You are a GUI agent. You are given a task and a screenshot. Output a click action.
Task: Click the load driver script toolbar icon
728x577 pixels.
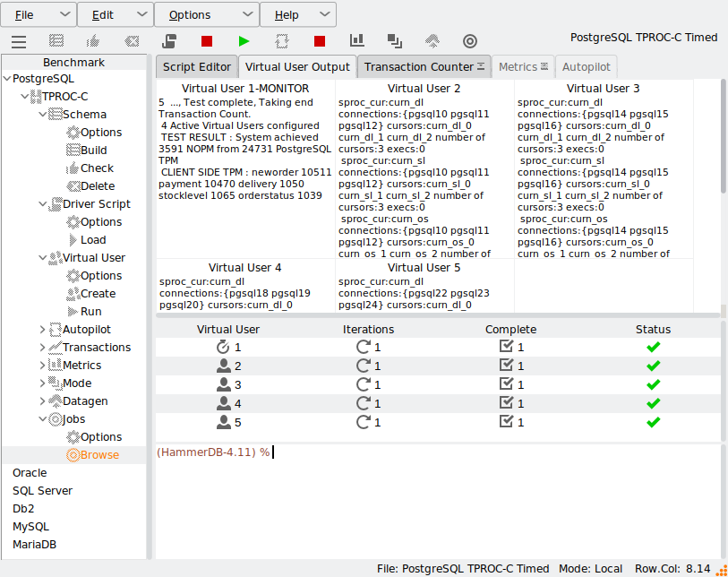click(169, 41)
